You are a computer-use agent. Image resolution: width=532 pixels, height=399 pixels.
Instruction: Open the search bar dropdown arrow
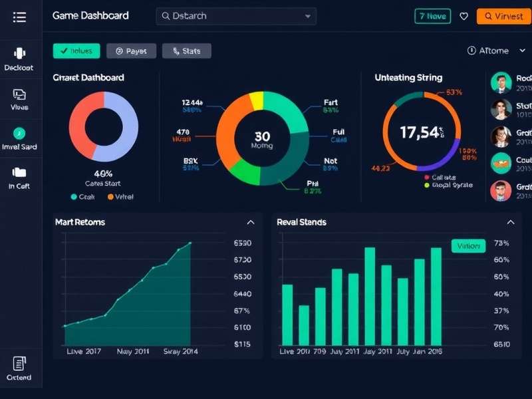click(x=307, y=15)
